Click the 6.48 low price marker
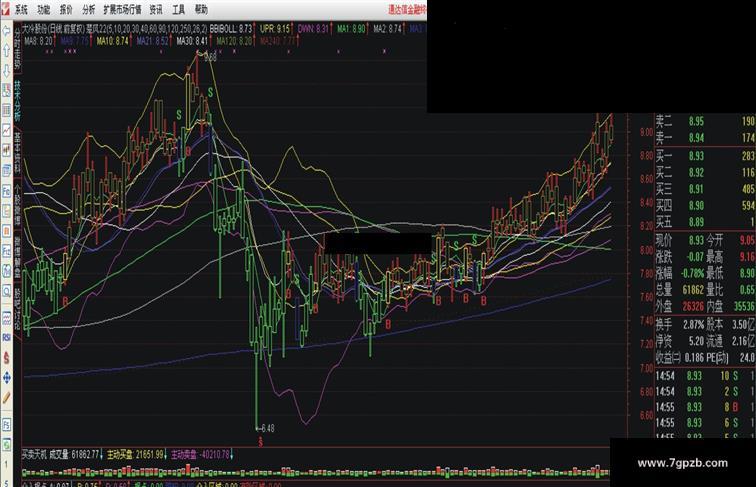Image resolution: width=756 pixels, height=487 pixels. (x=266, y=428)
